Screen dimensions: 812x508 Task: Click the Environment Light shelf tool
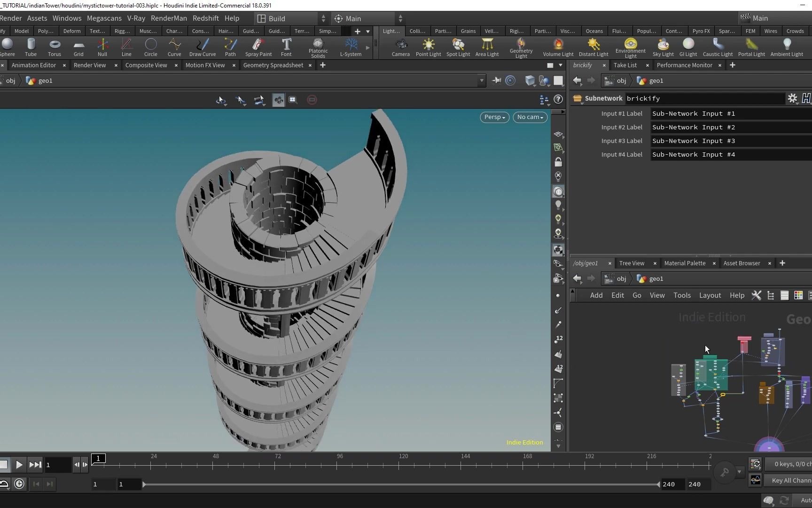pyautogui.click(x=630, y=47)
